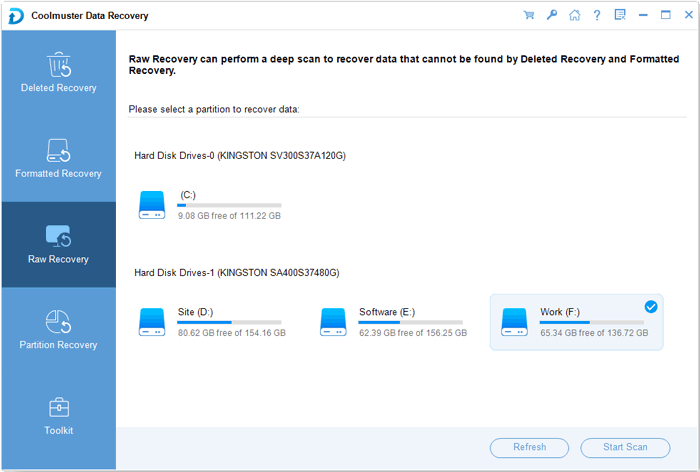Click the Coolmuster Data Recovery window title
The image size is (700, 472).
(90, 16)
